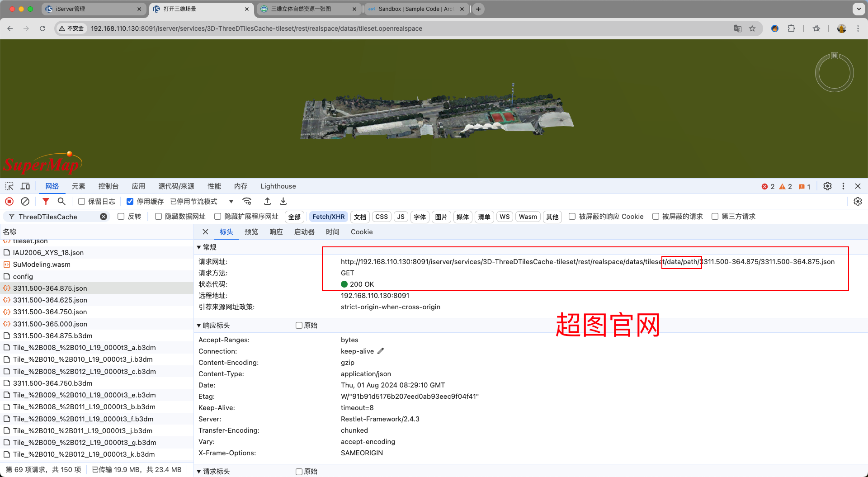This screenshot has width=868, height=477.
Task: Toggle the device toolbar icon
Action: (25, 186)
